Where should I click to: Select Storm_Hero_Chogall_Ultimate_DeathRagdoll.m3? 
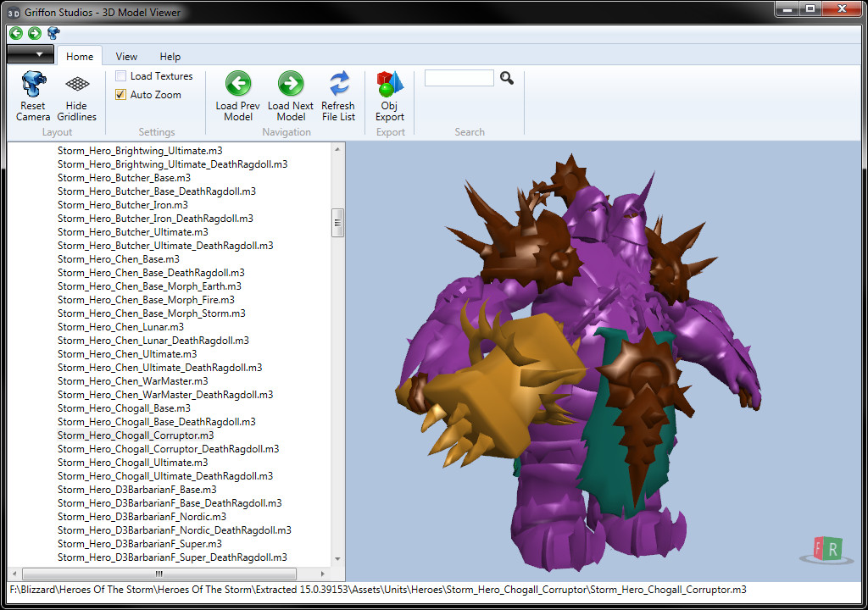[x=165, y=476]
